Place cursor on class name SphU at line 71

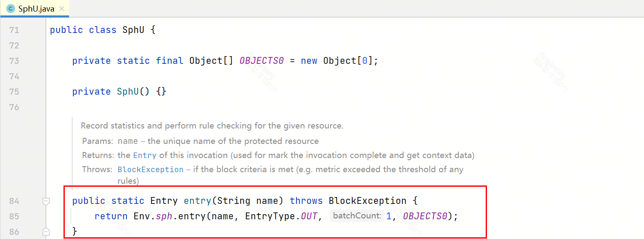[133, 30]
